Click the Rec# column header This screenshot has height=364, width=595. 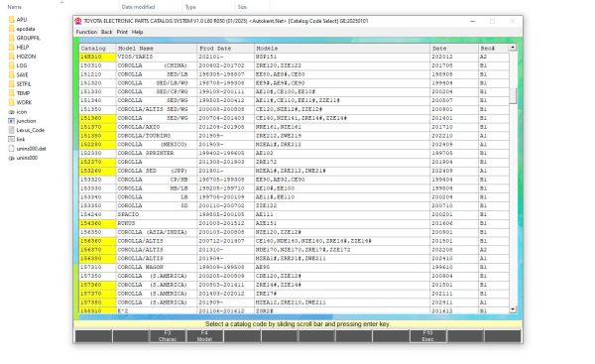click(494, 49)
